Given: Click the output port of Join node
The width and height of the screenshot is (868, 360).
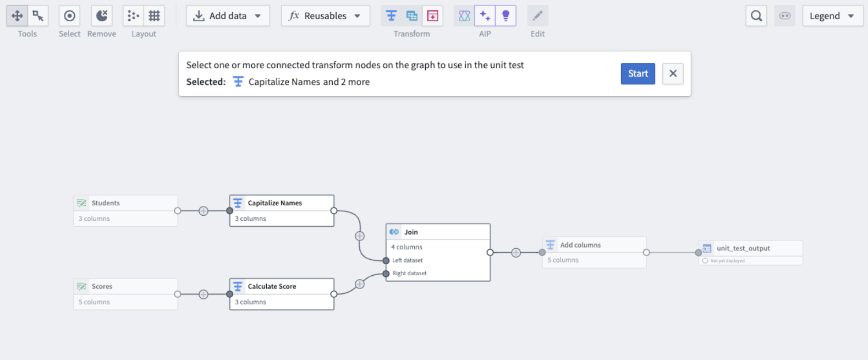Looking at the screenshot, I should click(x=490, y=253).
